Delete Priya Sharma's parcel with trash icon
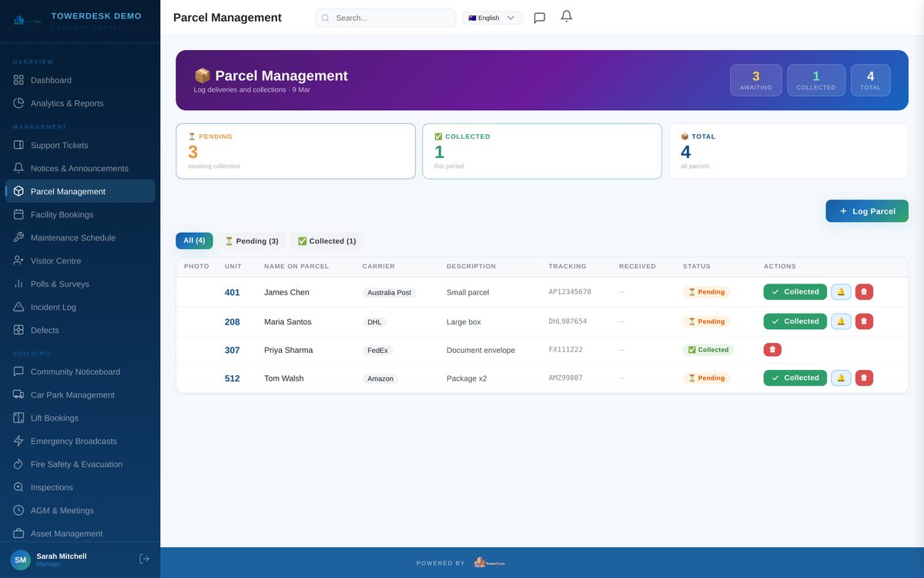Image resolution: width=924 pixels, height=578 pixels. pyautogui.click(x=772, y=348)
